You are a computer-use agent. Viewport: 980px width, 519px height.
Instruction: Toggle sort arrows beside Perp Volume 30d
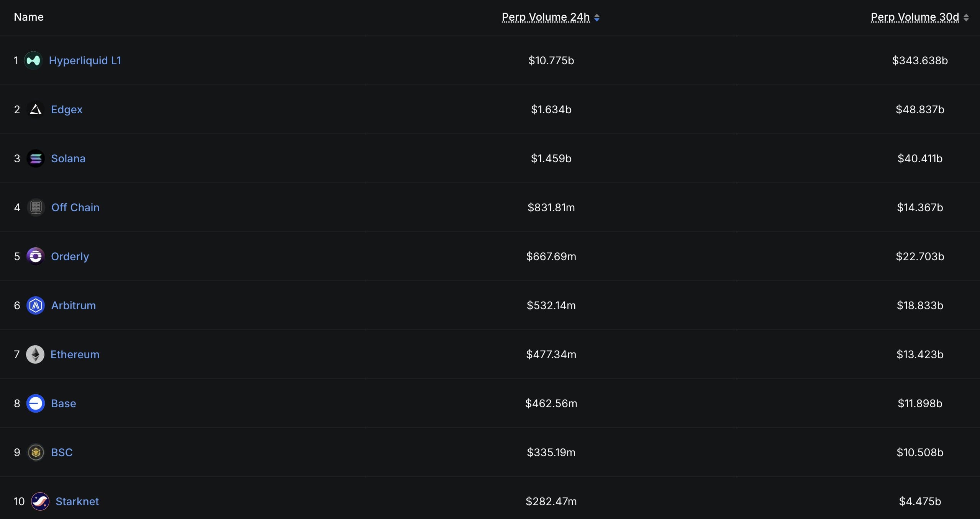click(x=966, y=18)
